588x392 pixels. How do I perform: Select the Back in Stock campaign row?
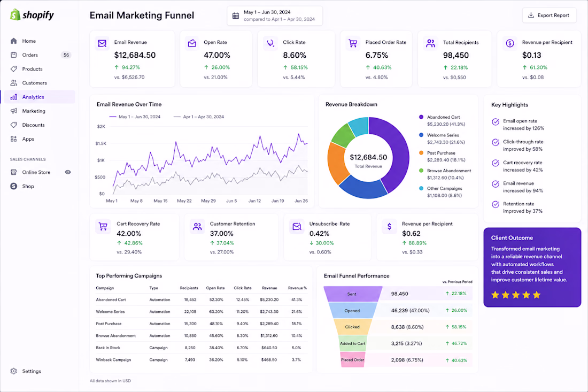coord(202,348)
